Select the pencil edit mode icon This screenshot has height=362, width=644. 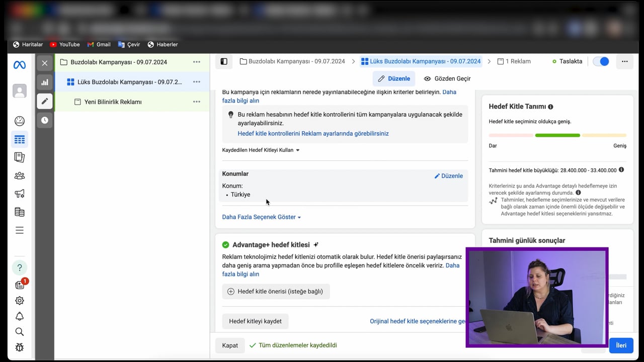coord(45,101)
